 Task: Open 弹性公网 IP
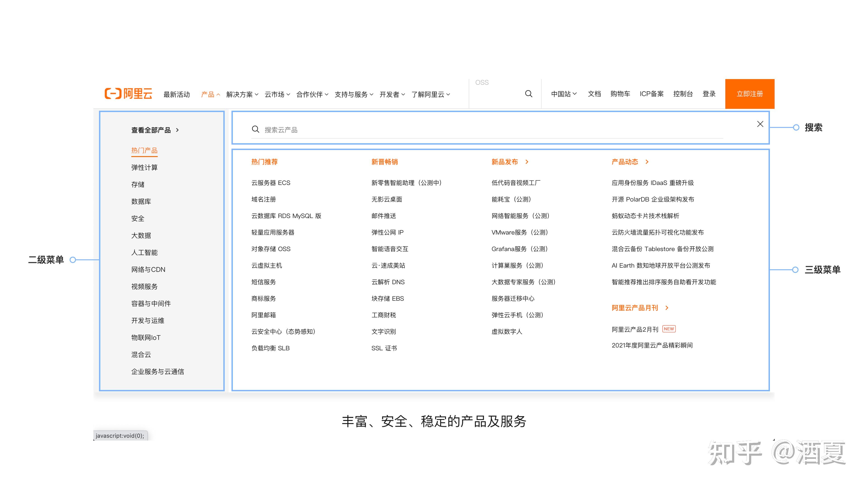click(387, 232)
